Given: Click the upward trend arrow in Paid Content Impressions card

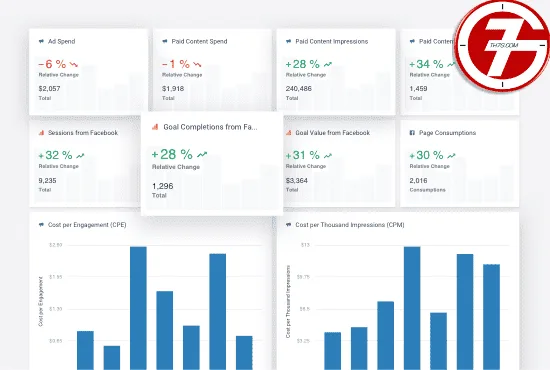Looking at the screenshot, I should point(328,65).
